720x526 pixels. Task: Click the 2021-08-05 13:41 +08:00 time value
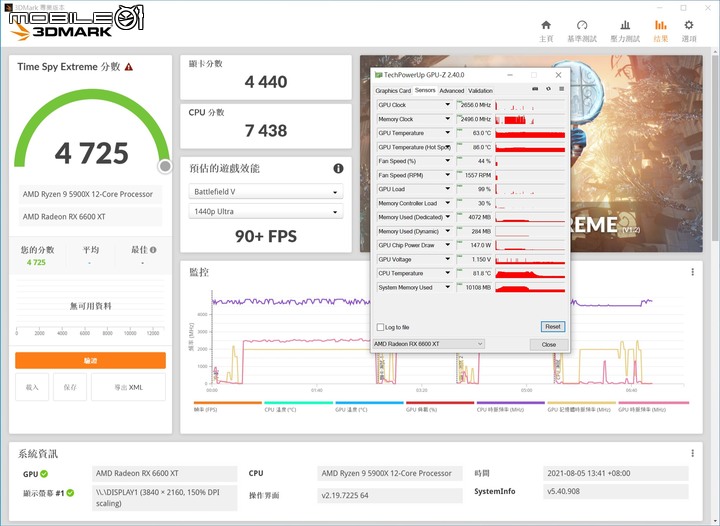point(616,473)
